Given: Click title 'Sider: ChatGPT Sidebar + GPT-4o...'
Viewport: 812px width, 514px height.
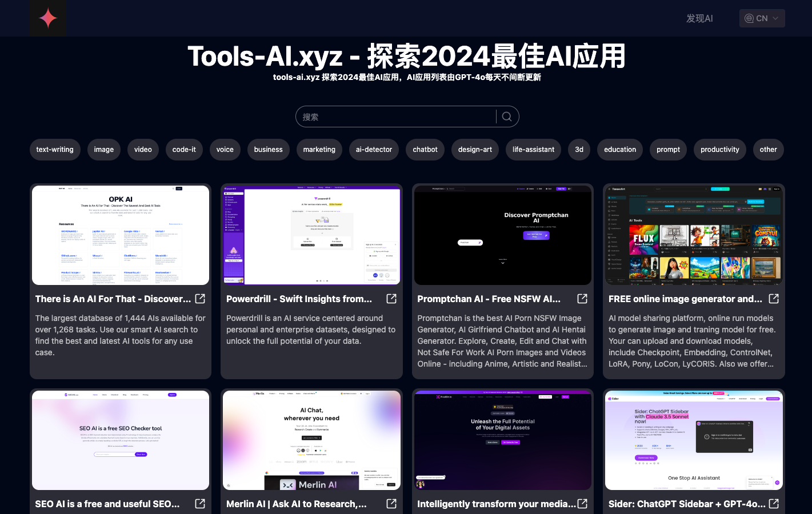Looking at the screenshot, I should point(687,504).
